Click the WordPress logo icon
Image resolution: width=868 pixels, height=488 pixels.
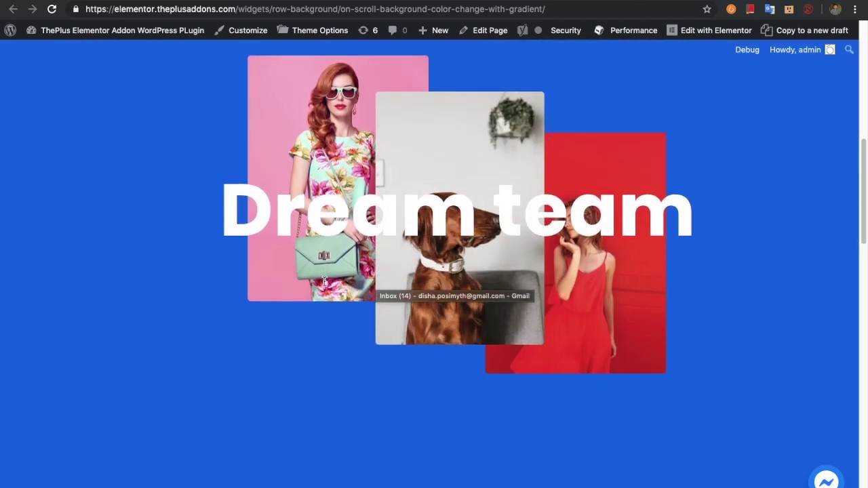coord(10,30)
